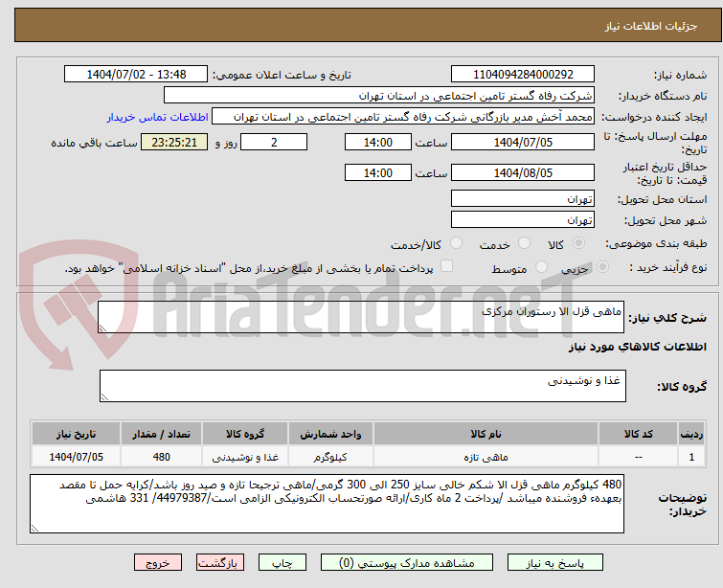Click the استان محل تحویل field

click(x=523, y=199)
